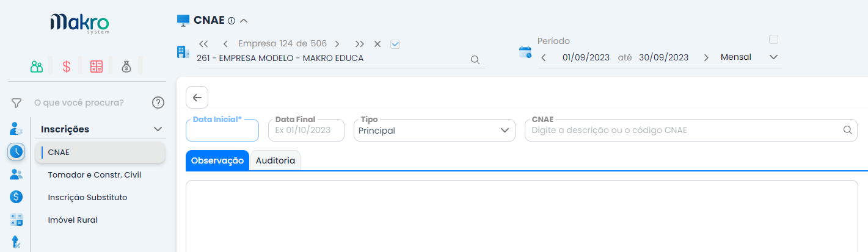
Task: Focus the 'O que você procura?' search box
Action: point(79,103)
